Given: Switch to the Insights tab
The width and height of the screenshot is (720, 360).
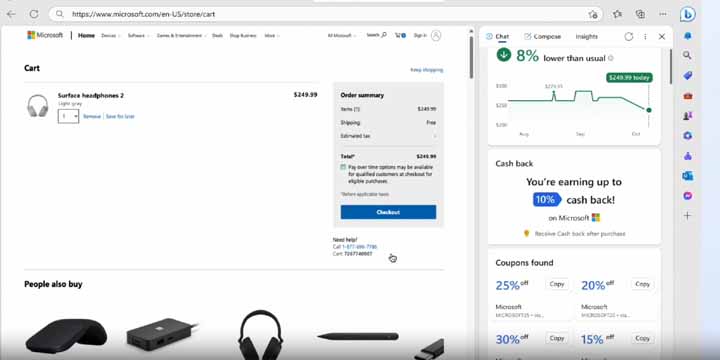Looking at the screenshot, I should [x=586, y=36].
